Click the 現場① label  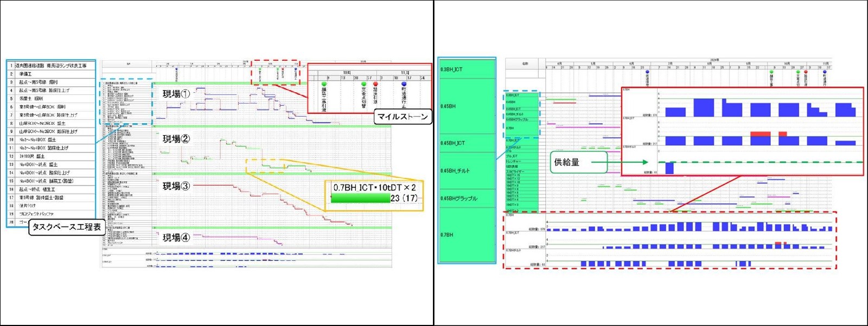click(x=176, y=94)
